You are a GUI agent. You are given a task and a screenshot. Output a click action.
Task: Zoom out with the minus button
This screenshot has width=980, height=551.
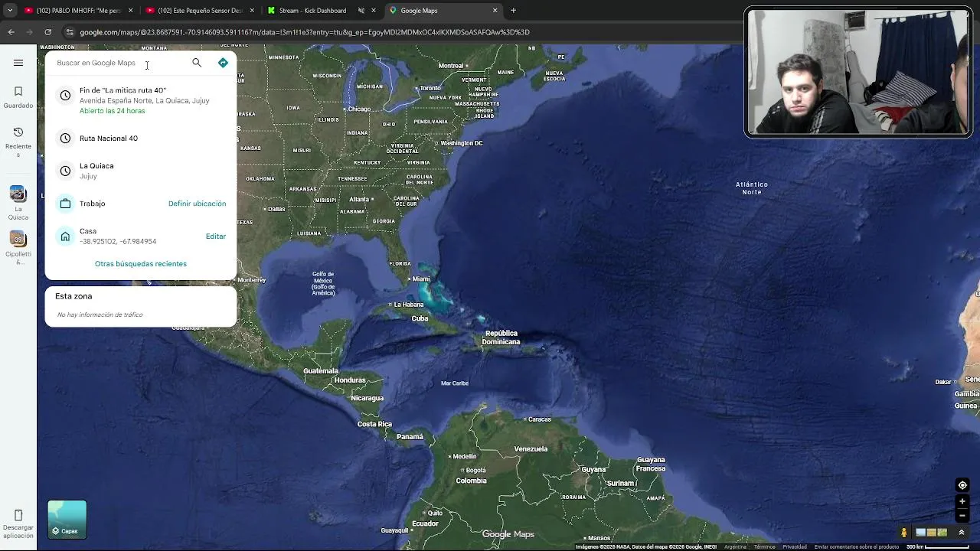click(x=962, y=515)
